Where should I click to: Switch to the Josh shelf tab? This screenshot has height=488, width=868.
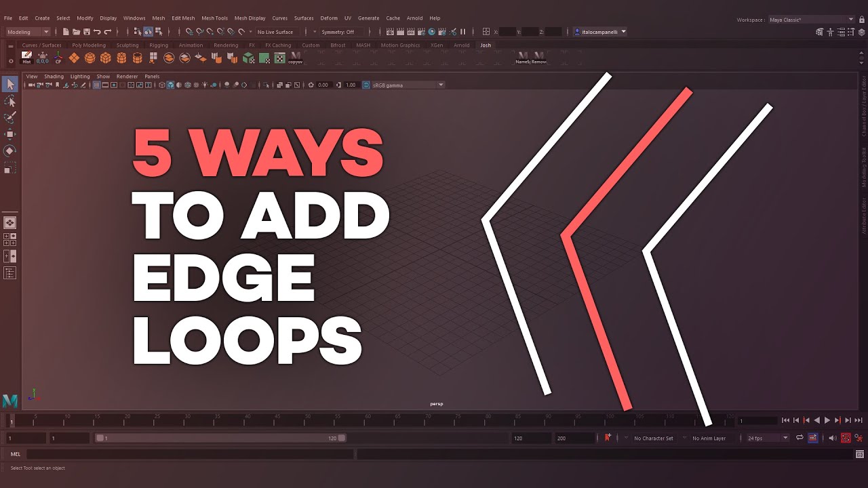tap(486, 45)
